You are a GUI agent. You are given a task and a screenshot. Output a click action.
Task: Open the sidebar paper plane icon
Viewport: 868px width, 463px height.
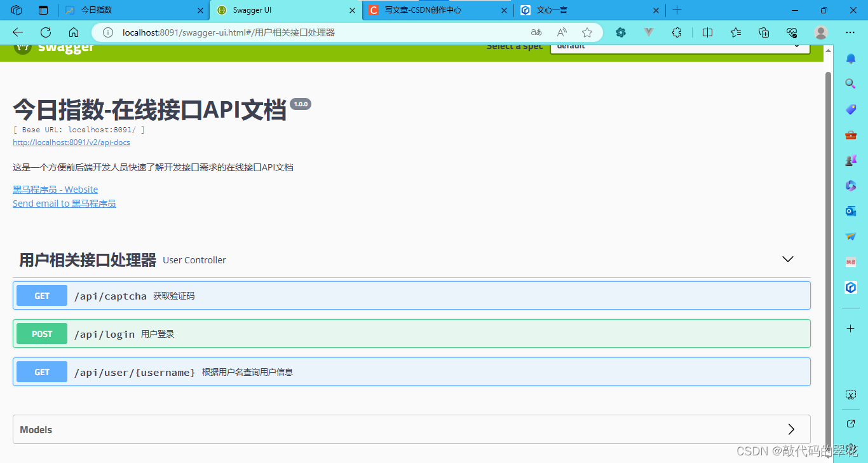(x=851, y=237)
